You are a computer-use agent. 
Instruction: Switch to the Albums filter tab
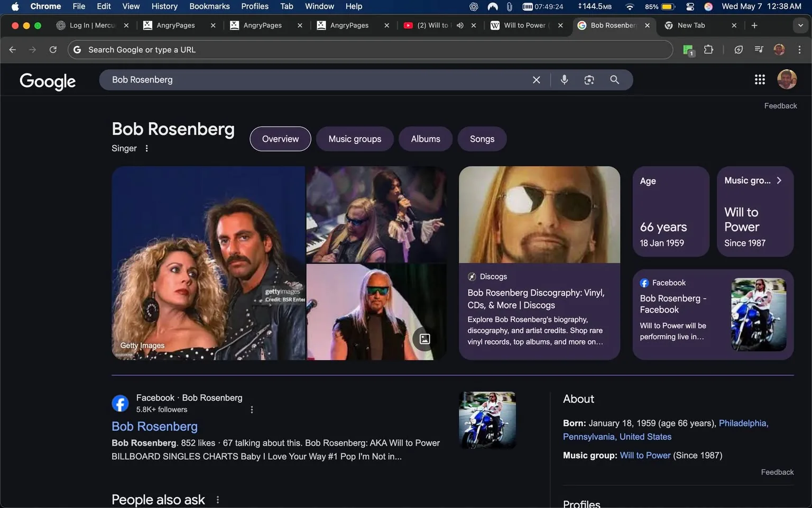point(425,139)
